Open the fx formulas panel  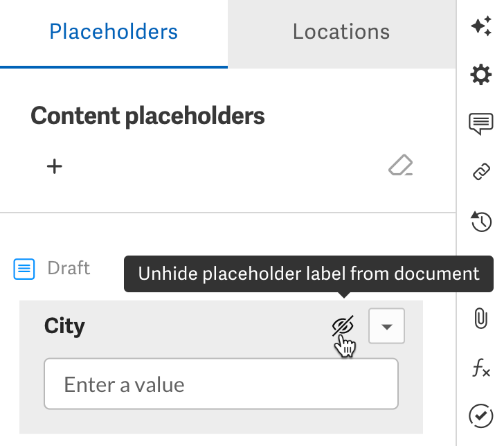tap(481, 368)
